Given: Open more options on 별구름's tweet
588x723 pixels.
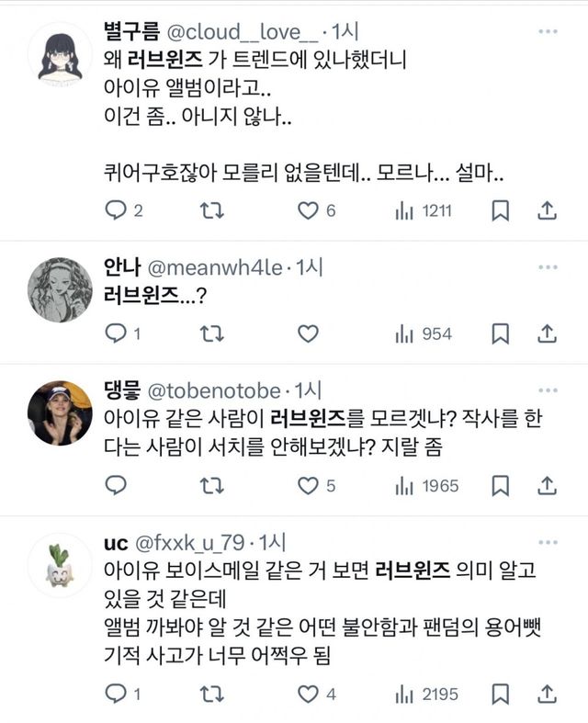Looking at the screenshot, I should 548,32.
